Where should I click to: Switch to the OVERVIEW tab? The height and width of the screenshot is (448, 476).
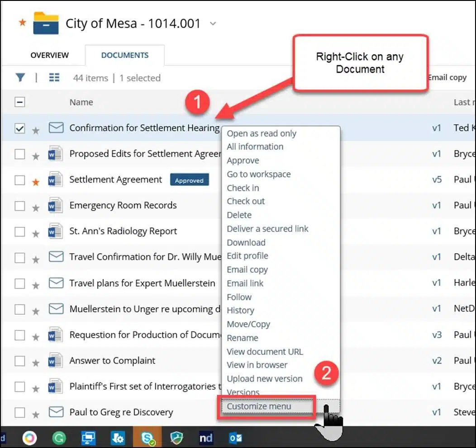(49, 55)
